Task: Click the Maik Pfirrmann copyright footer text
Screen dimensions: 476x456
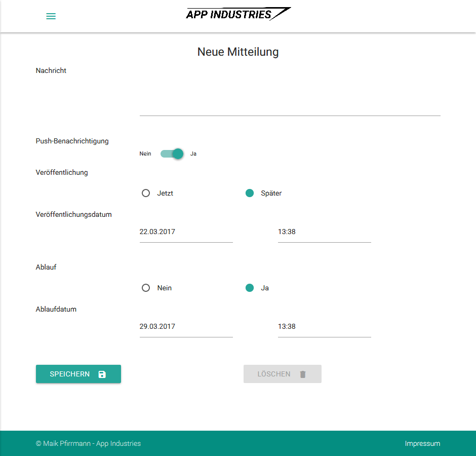Action: (88, 443)
